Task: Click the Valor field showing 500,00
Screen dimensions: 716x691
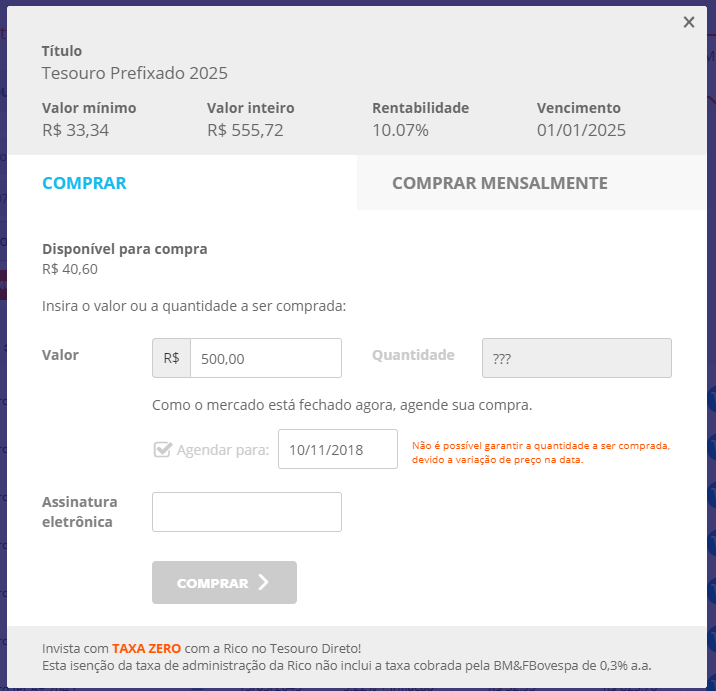Action: [x=265, y=358]
